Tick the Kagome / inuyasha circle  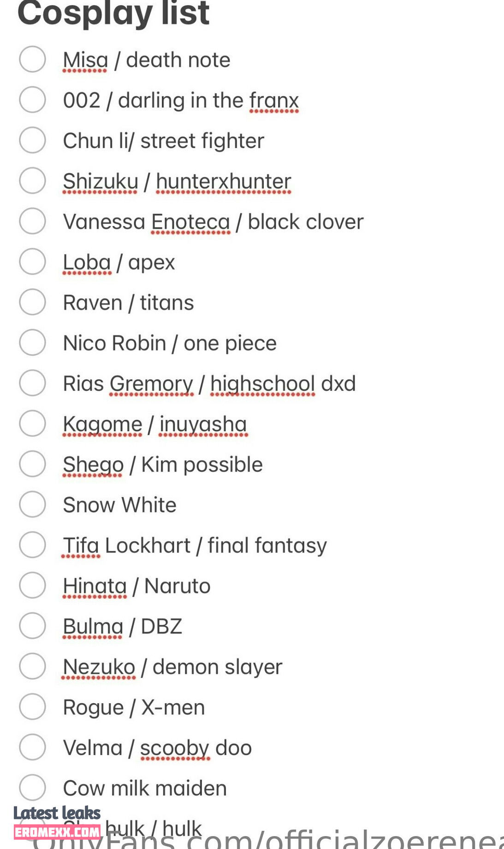(32, 423)
